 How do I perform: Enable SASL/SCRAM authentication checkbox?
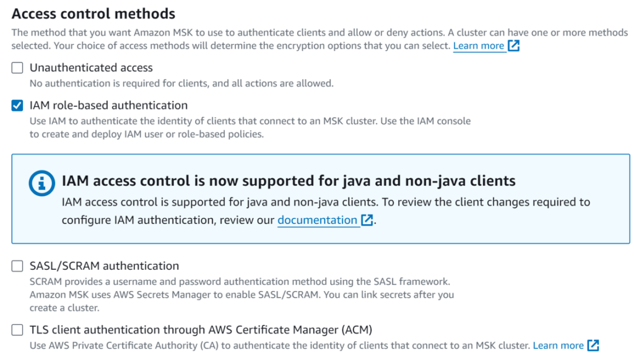pos(17,266)
